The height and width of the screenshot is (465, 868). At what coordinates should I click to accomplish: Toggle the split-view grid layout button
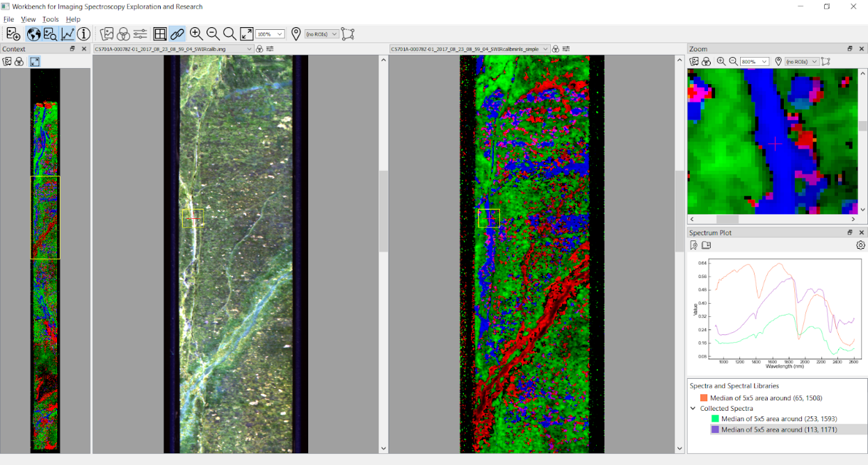coord(160,34)
